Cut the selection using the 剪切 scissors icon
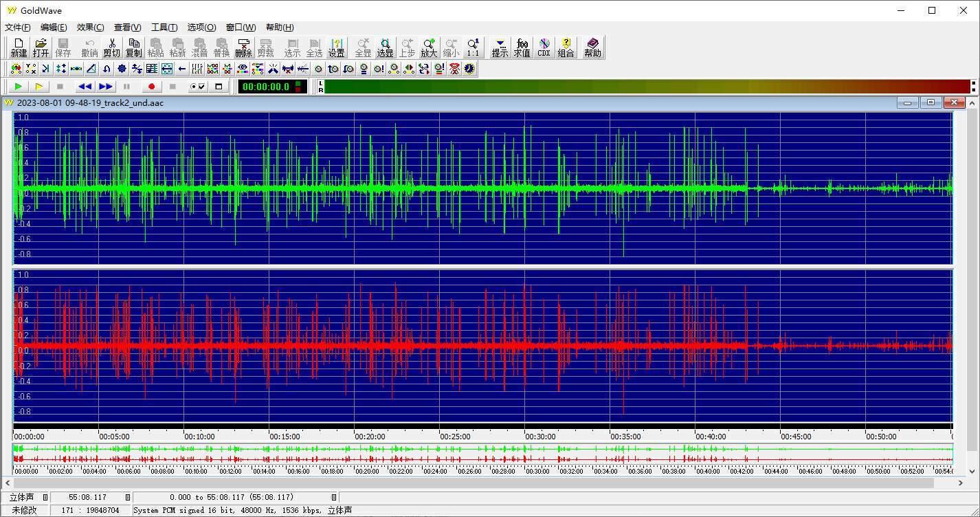Image resolution: width=980 pixels, height=517 pixels. point(111,47)
